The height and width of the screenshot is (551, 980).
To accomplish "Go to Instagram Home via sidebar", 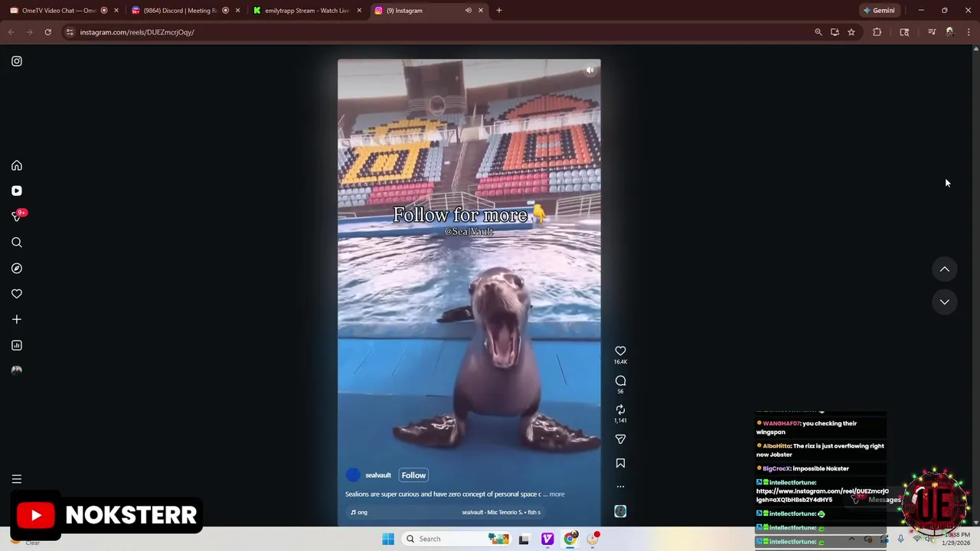I will tap(17, 165).
